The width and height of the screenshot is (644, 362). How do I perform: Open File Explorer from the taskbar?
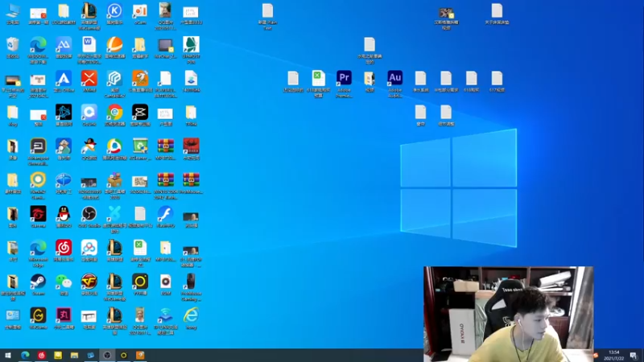click(x=74, y=356)
